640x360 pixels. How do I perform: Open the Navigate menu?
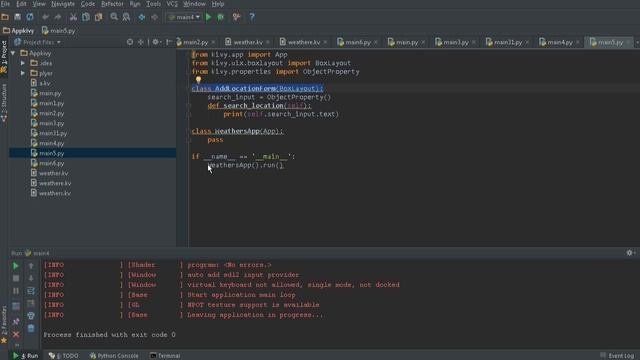pos(63,4)
